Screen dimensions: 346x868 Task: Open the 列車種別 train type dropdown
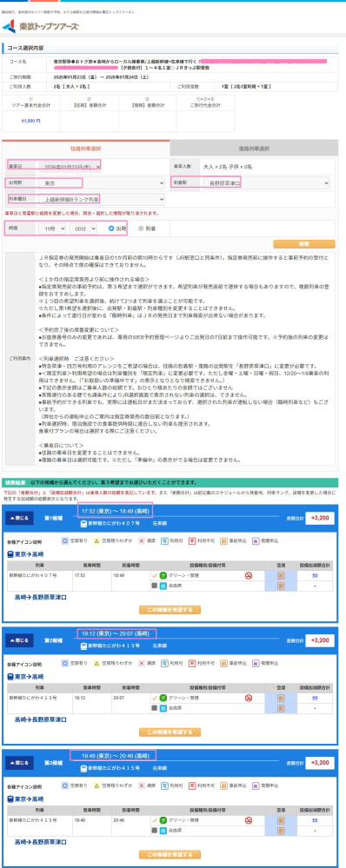click(102, 198)
